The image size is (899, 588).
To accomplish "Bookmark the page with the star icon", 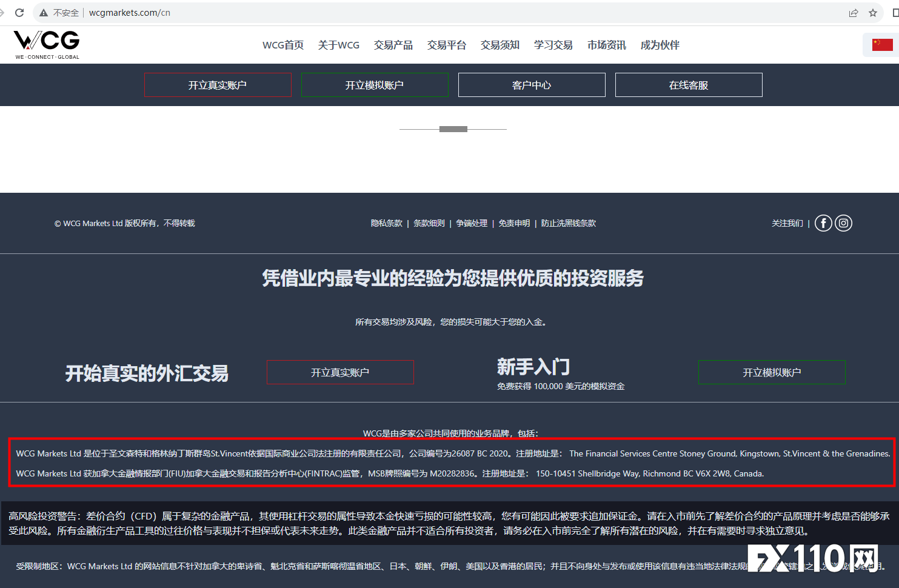I will [x=873, y=13].
